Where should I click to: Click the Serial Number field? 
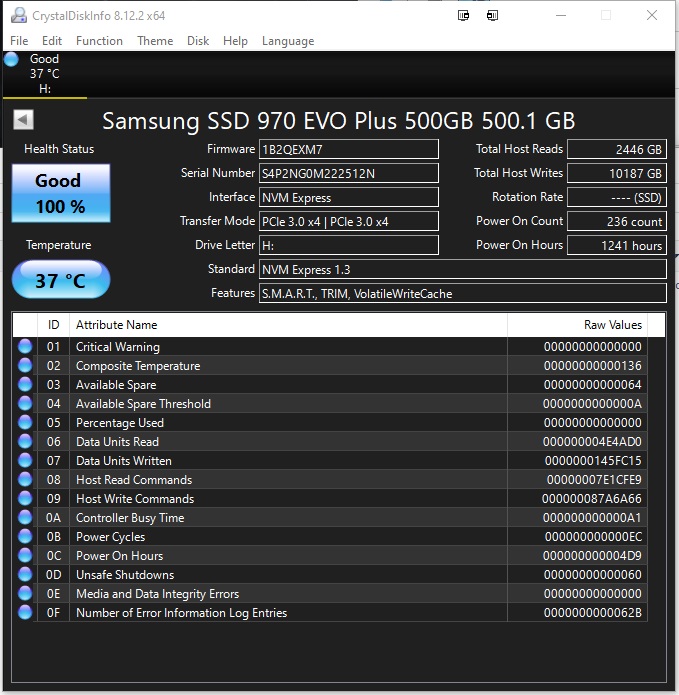tap(349, 173)
